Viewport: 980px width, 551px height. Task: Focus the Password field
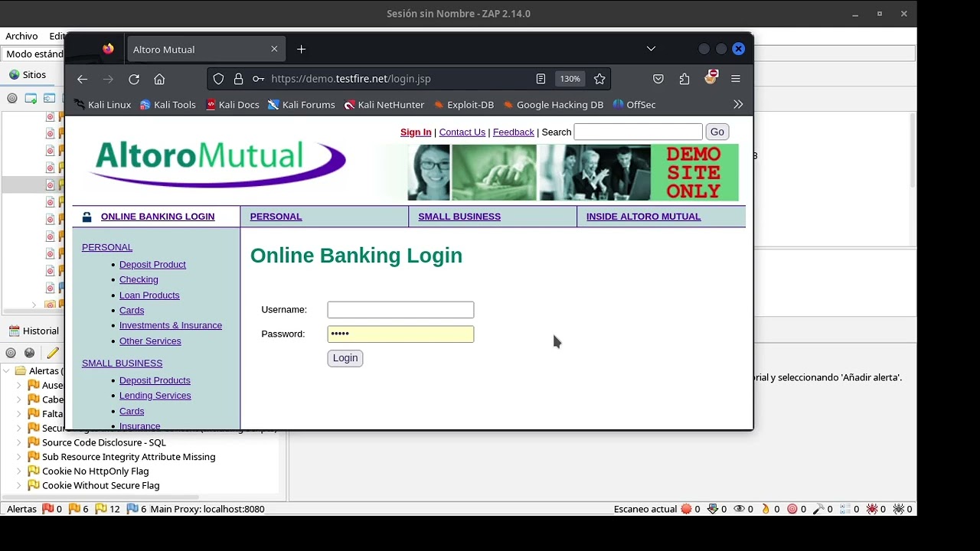(x=400, y=334)
